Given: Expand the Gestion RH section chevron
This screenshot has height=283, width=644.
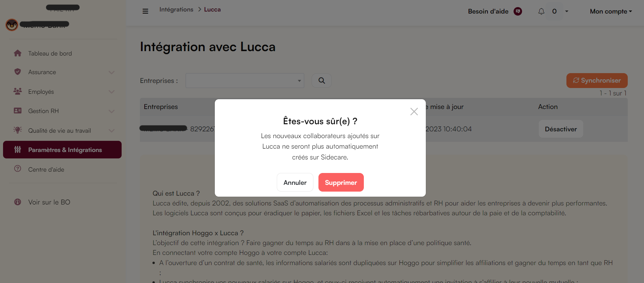Looking at the screenshot, I should (112, 111).
